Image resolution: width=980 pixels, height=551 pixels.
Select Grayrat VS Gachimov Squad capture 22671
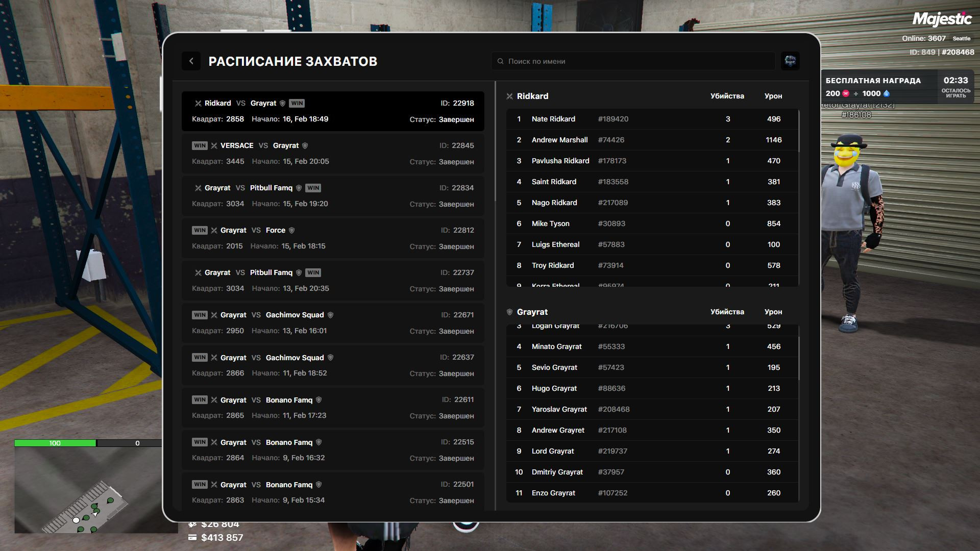click(333, 323)
